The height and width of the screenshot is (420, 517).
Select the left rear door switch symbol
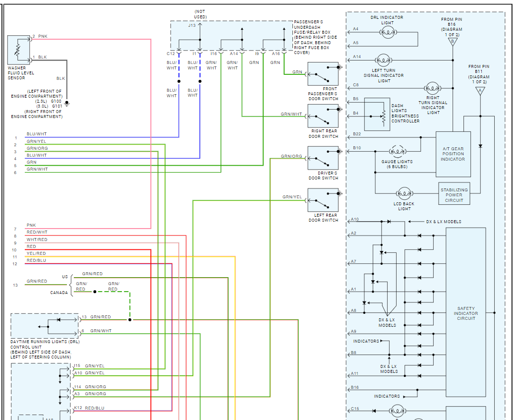pos(323,200)
